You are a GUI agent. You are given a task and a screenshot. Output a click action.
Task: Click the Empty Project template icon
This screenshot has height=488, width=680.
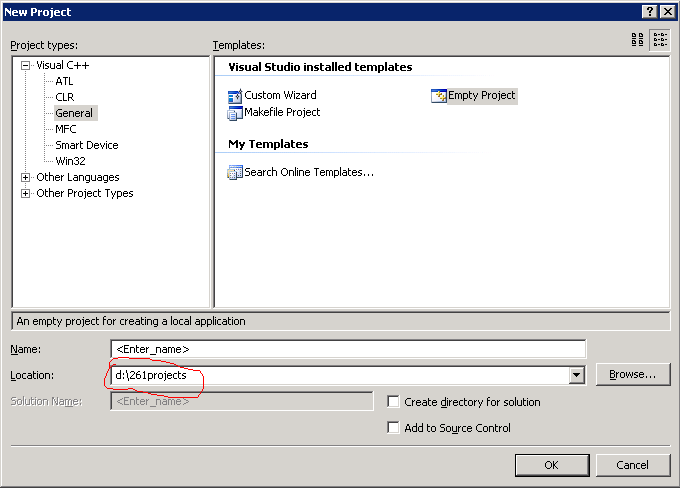[x=438, y=95]
